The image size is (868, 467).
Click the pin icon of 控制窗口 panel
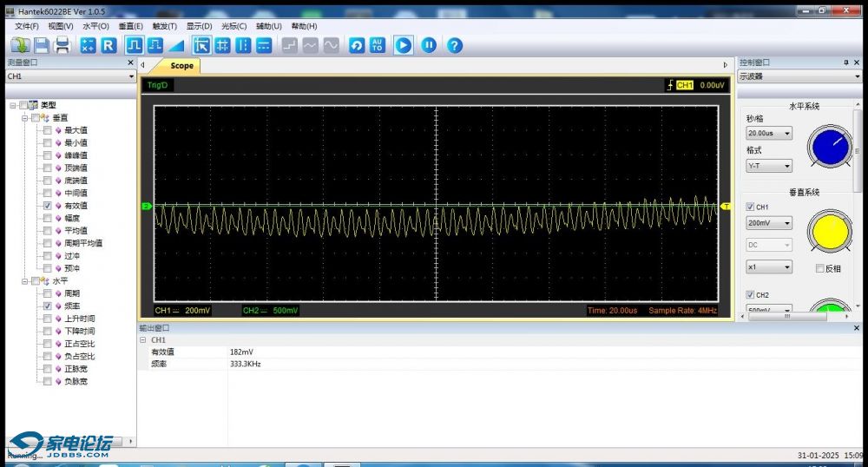pos(845,62)
